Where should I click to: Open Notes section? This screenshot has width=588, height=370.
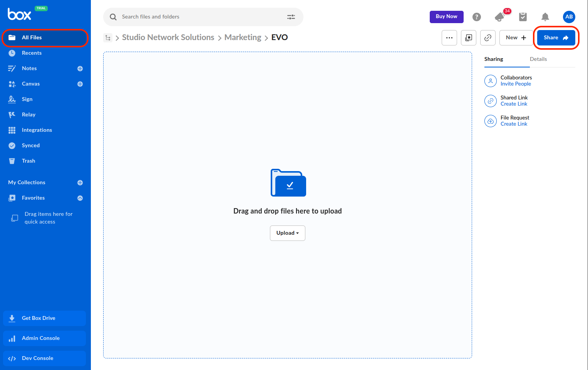coord(29,68)
